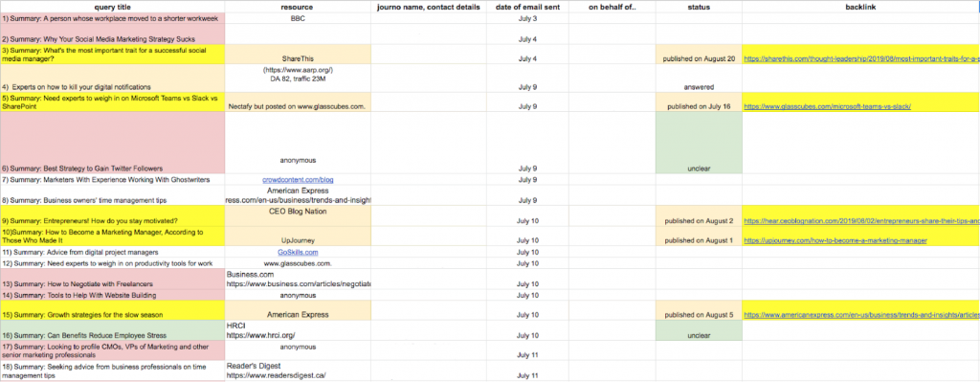Screen dimensions: 980x382
Task: Open the glasscubes.com microsoft-teams-vs-slack backlink
Action: [827, 106]
